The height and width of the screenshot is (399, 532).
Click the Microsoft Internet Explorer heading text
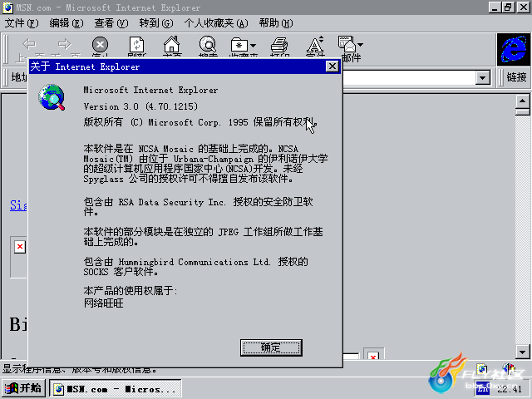click(x=150, y=90)
